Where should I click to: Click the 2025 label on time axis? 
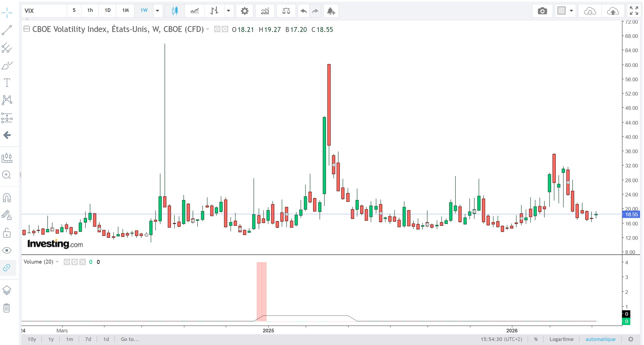tap(268, 331)
